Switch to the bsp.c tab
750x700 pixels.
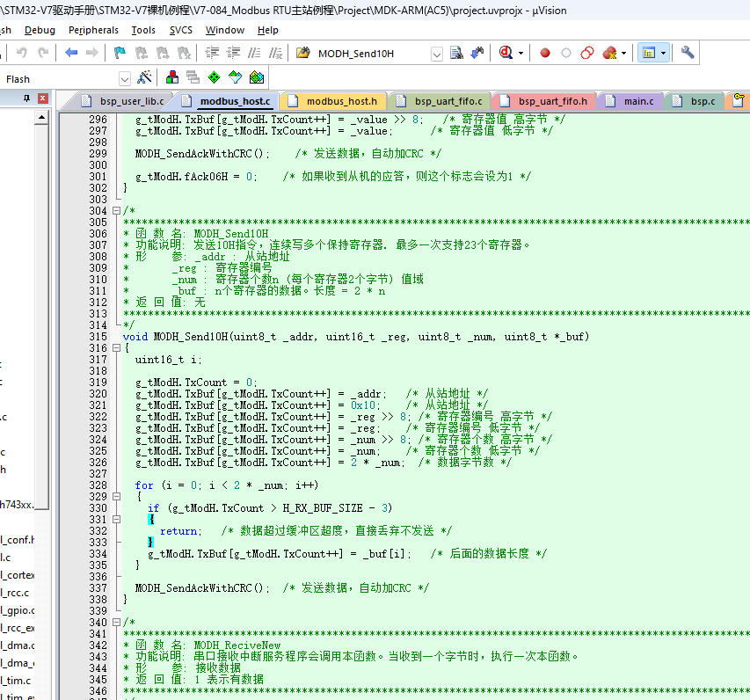coord(695,101)
